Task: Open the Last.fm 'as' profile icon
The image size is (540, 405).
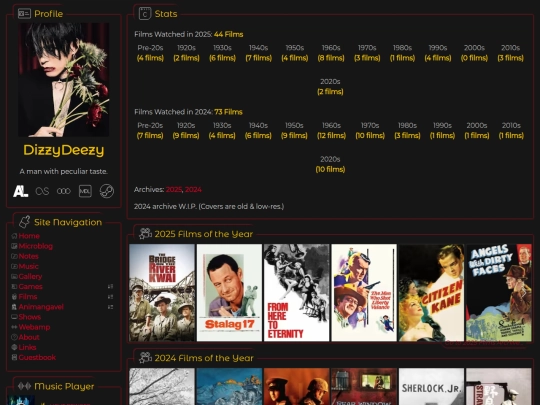Action: tap(42, 191)
